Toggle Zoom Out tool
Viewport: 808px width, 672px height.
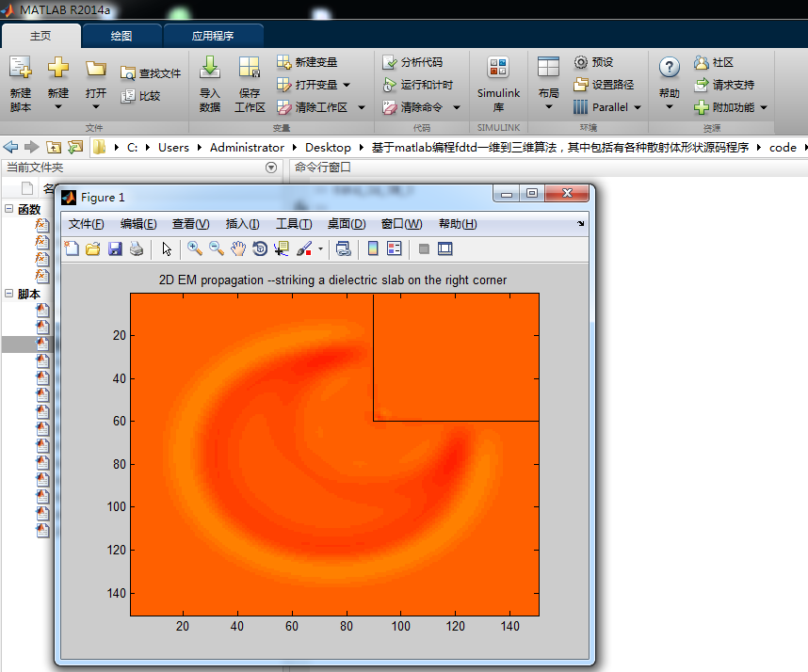tap(217, 249)
